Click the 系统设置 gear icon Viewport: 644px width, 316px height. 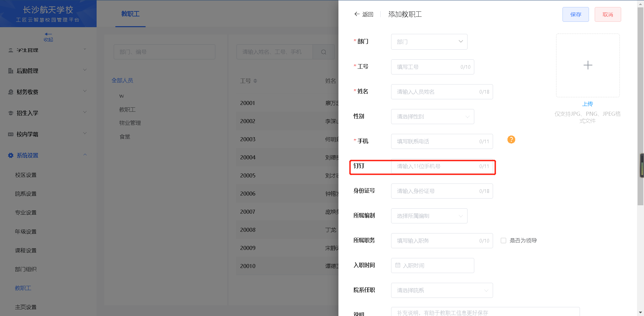click(10, 155)
